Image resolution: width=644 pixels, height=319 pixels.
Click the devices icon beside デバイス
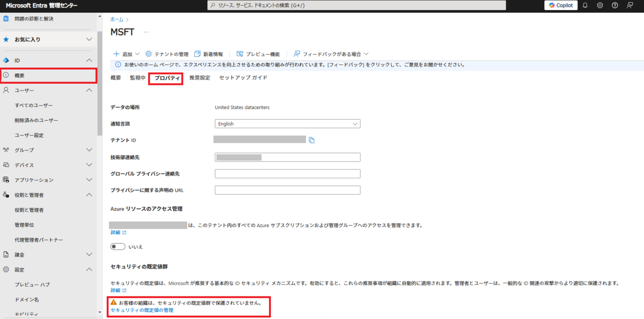[x=6, y=165]
